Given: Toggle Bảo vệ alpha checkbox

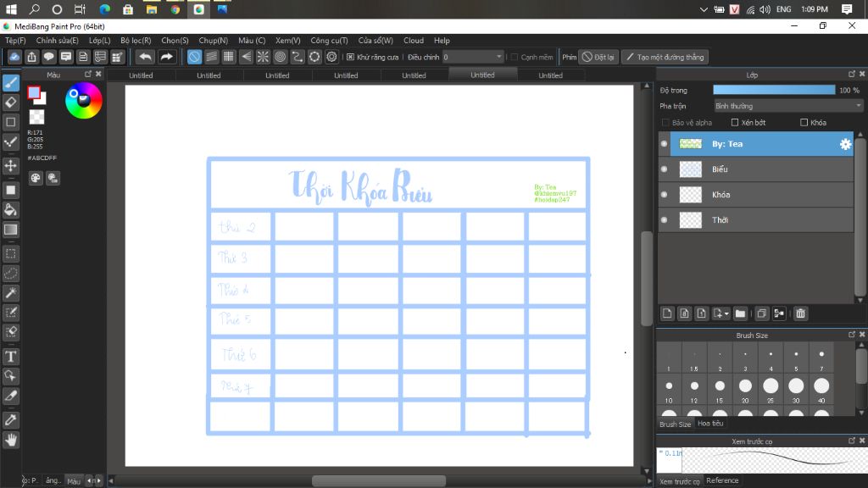Looking at the screenshot, I should point(665,122).
